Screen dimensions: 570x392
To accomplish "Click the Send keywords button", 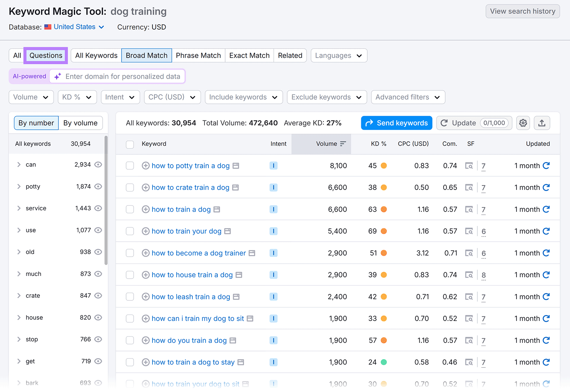I will 396,123.
